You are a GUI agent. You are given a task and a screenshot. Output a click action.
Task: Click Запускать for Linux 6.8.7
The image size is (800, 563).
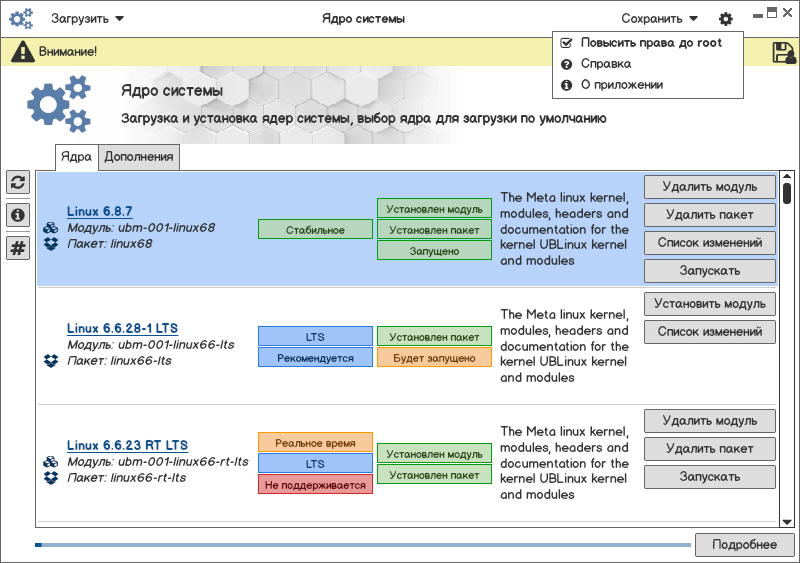710,271
